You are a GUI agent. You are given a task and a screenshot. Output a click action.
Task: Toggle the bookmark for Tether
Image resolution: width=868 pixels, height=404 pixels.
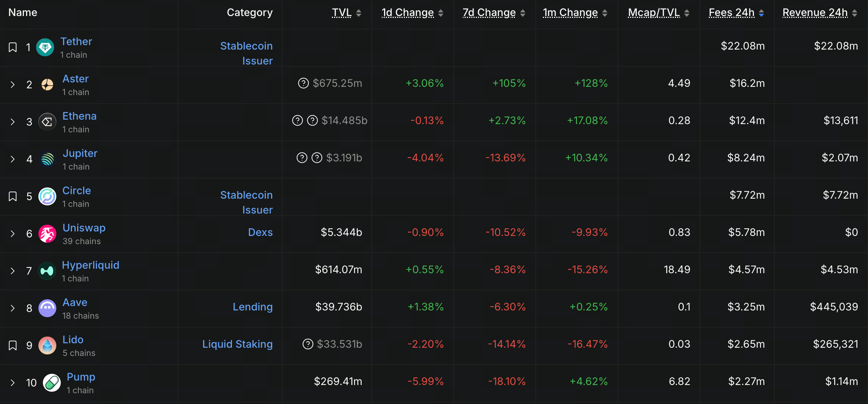tap(13, 47)
